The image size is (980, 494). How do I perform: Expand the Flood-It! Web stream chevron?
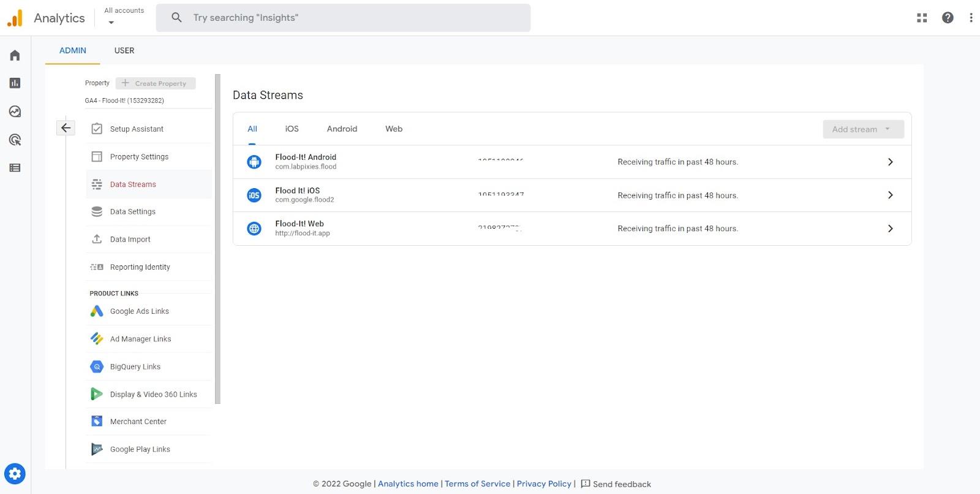point(890,228)
